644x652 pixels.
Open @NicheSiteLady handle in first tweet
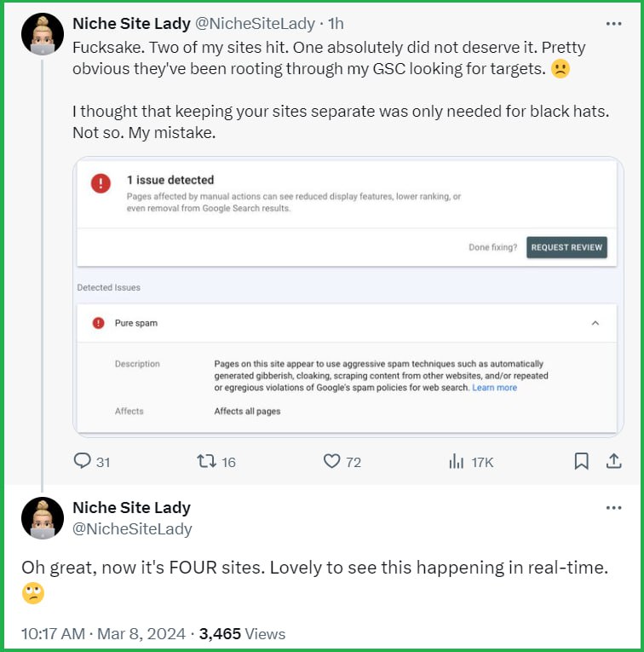coord(255,24)
